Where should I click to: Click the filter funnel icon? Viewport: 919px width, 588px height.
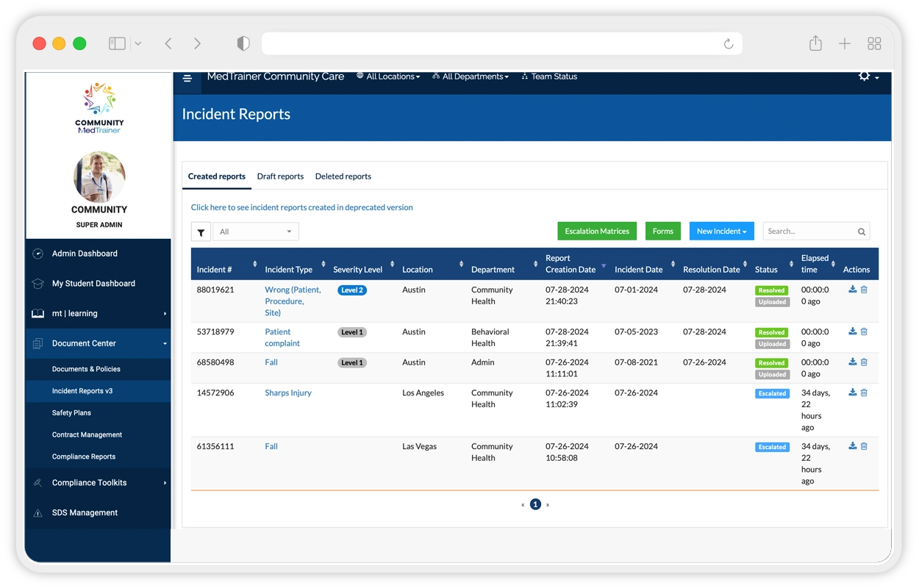pyautogui.click(x=201, y=232)
